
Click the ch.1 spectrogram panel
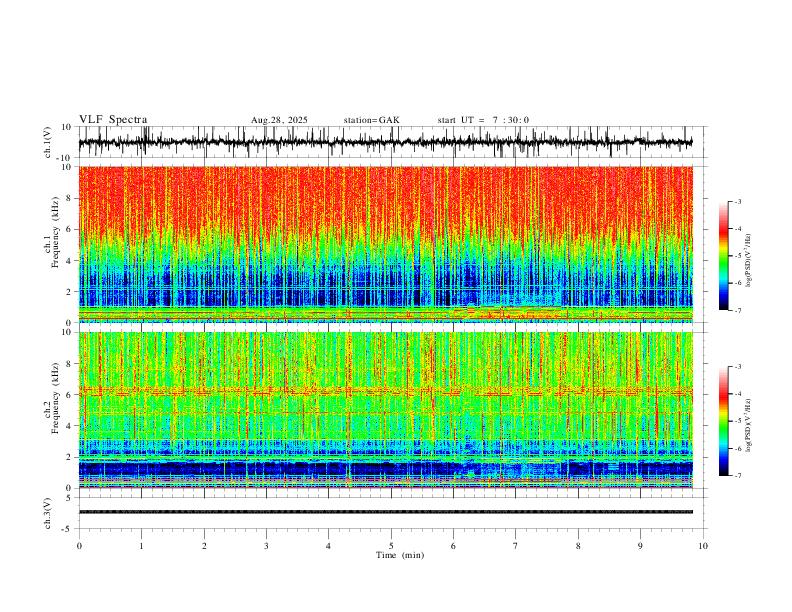click(x=385, y=244)
